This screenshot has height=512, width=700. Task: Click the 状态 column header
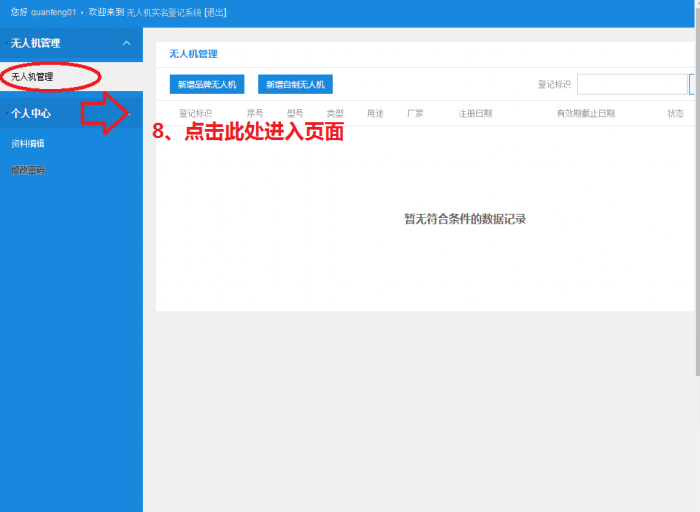tap(675, 113)
